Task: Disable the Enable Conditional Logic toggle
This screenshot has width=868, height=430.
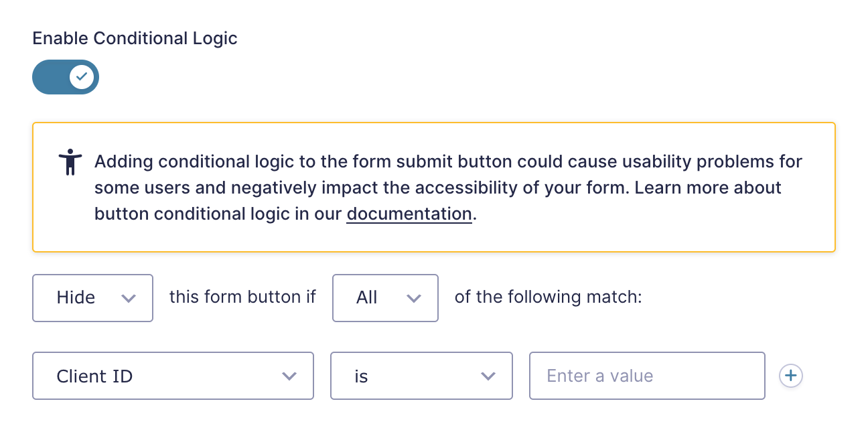Action: point(66,77)
